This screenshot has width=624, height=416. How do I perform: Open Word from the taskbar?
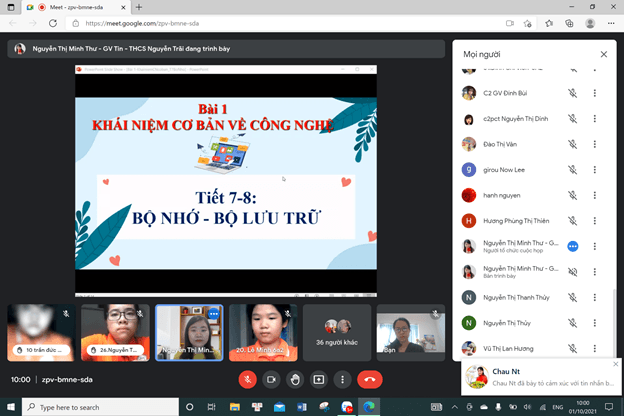point(302,407)
